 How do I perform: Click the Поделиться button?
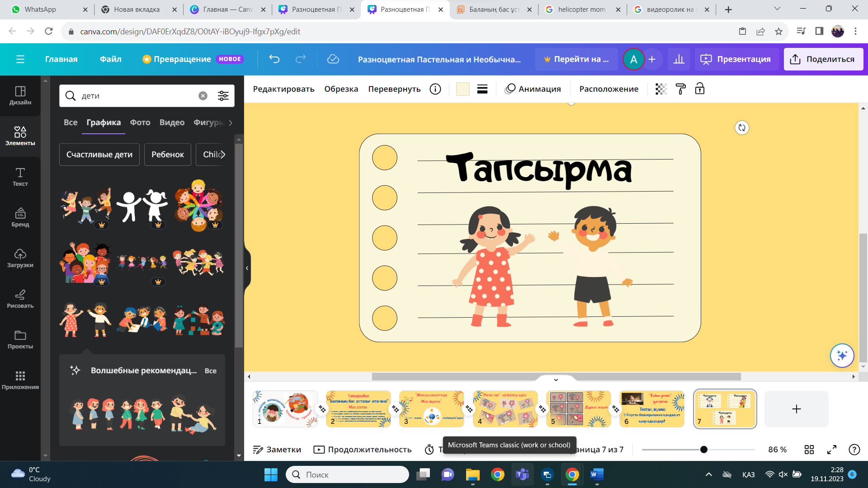click(x=823, y=59)
